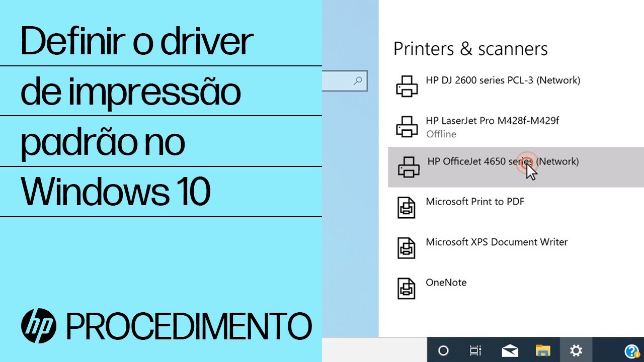Click the Microsoft XPS Document Writer icon
This screenshot has height=362, width=644.
point(407,247)
